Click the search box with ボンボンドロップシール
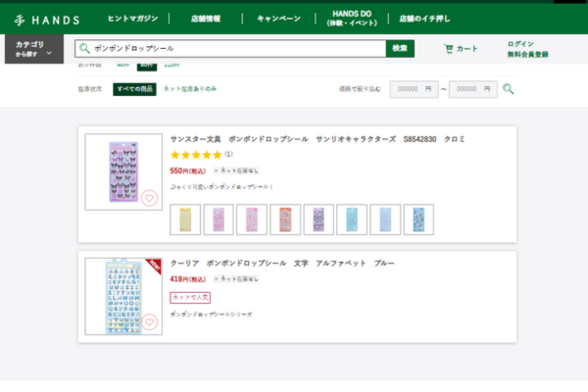Image resolution: width=588 pixels, height=392 pixels. click(x=235, y=48)
